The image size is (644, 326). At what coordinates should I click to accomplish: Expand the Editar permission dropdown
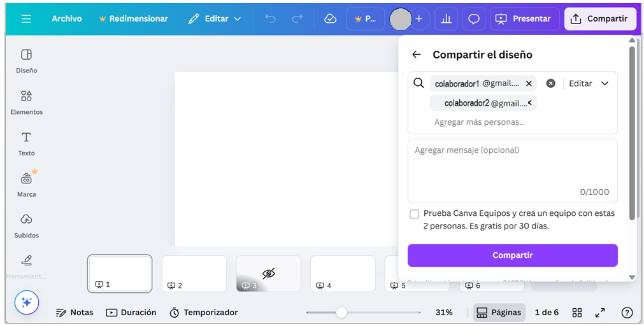pos(589,83)
